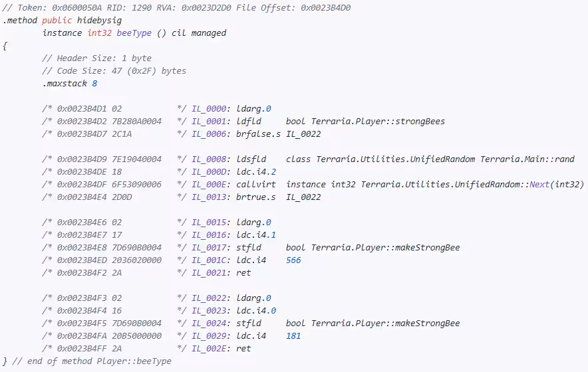Viewport: 588px width, 372px height.
Task: Click IL_0022 target of brfalse.s
Action: 303,134
